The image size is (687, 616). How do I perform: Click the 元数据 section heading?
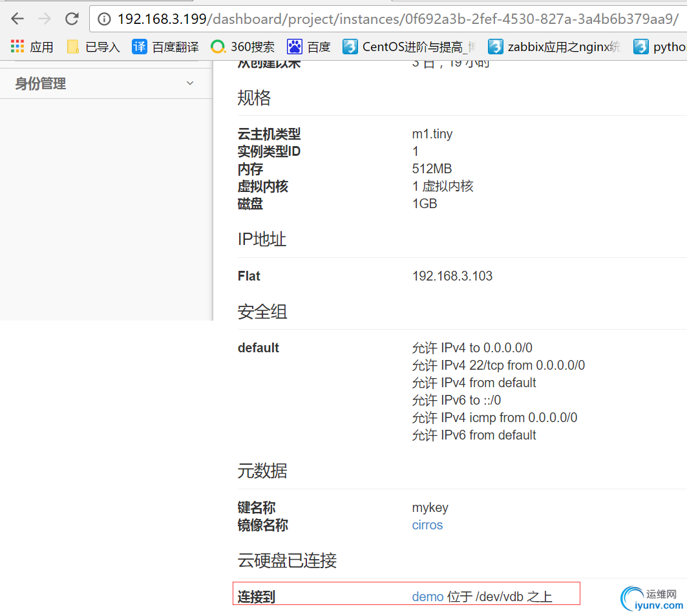pyautogui.click(x=262, y=471)
